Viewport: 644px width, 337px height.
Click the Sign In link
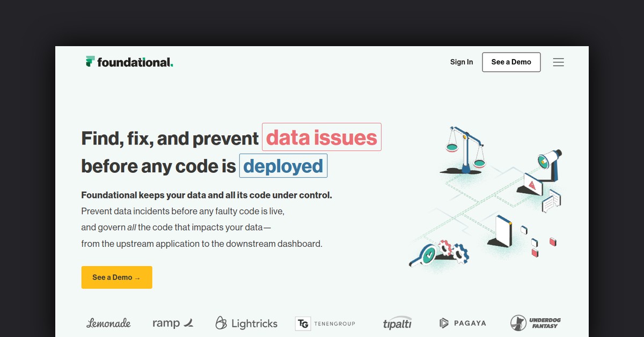pyautogui.click(x=462, y=62)
